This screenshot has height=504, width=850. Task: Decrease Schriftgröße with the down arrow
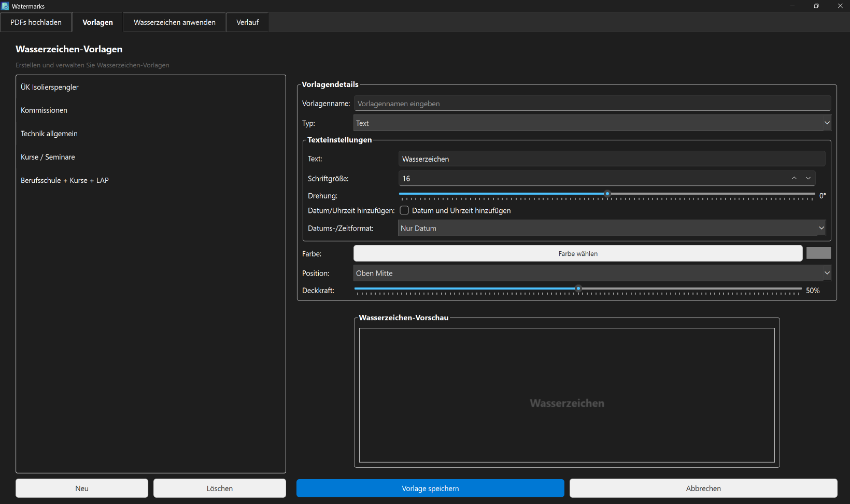(808, 179)
